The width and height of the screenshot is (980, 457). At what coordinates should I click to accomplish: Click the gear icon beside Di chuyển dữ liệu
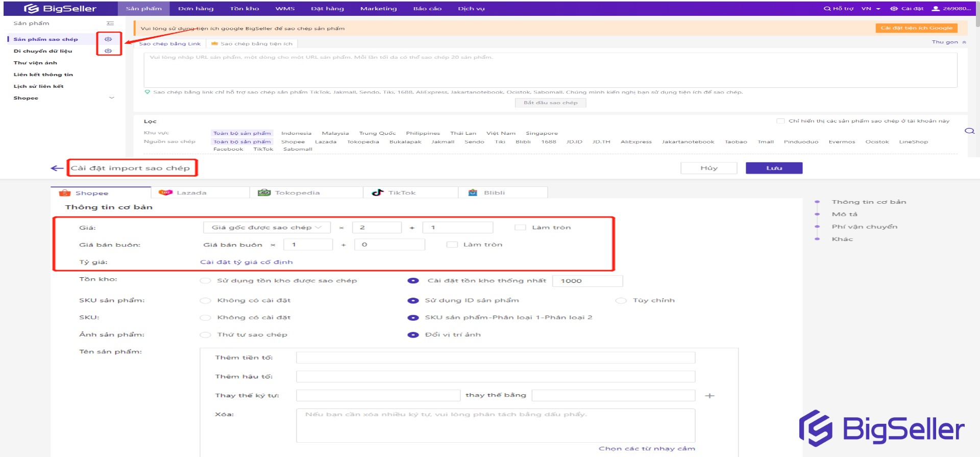(108, 51)
